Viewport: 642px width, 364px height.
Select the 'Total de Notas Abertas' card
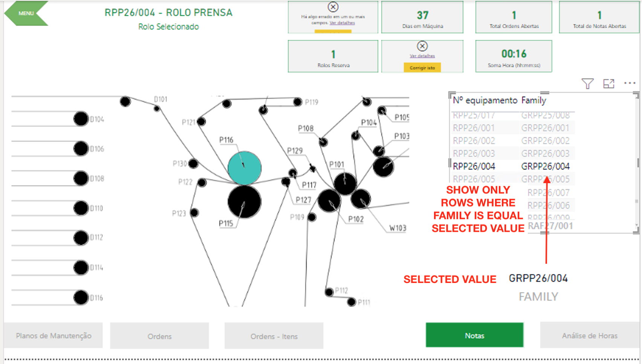599,17
